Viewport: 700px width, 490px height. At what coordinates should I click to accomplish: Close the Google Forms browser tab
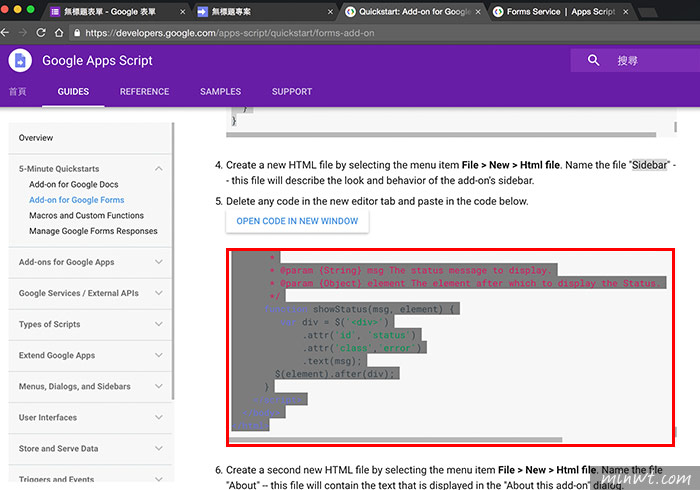(x=183, y=12)
